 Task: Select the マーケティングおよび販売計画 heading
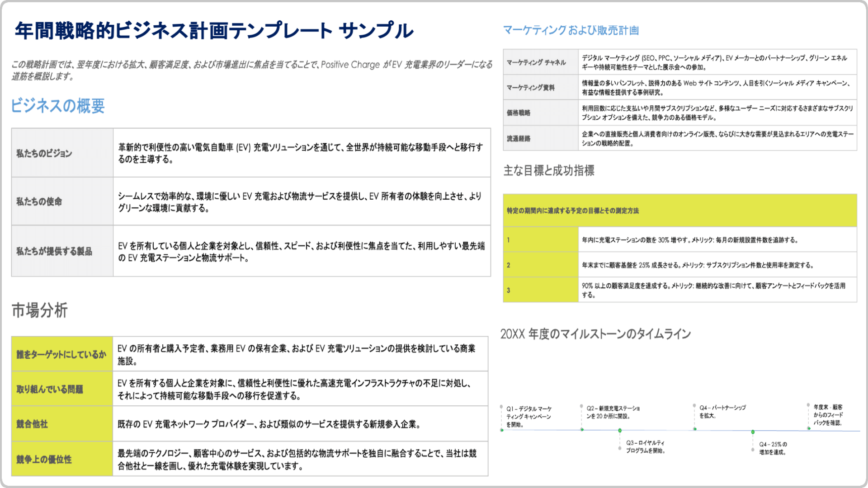(x=571, y=30)
